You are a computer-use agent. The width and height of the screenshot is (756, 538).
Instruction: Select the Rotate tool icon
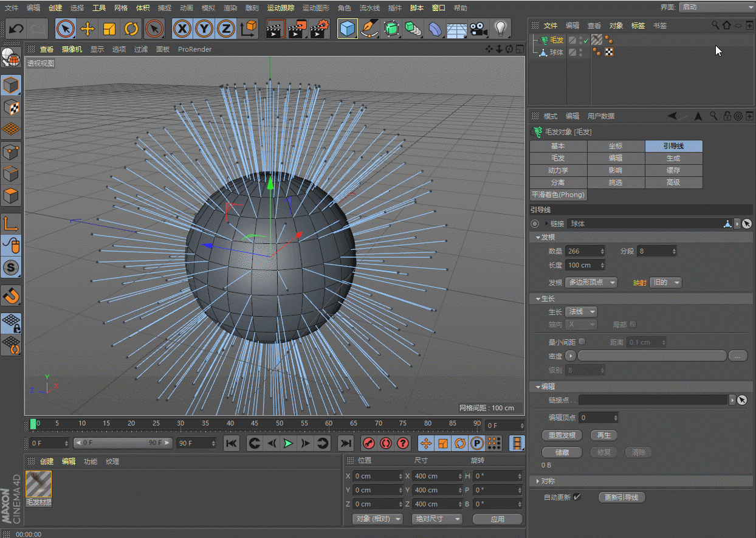(x=131, y=29)
